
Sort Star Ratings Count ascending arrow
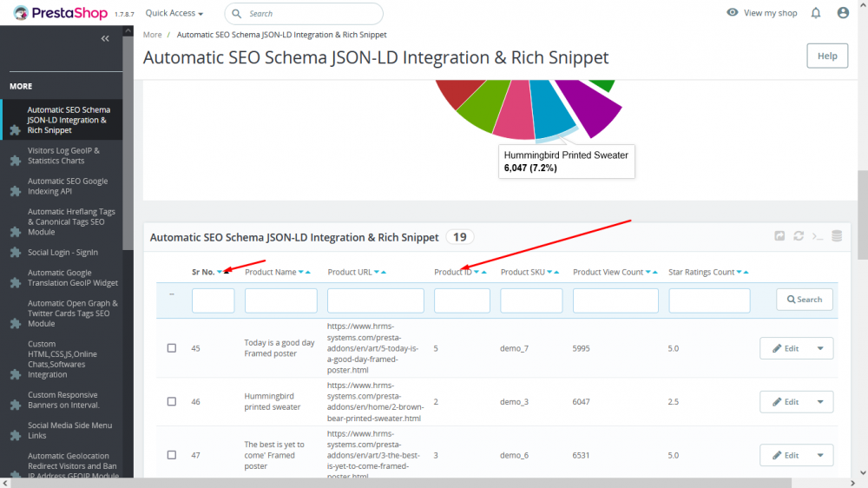point(746,272)
